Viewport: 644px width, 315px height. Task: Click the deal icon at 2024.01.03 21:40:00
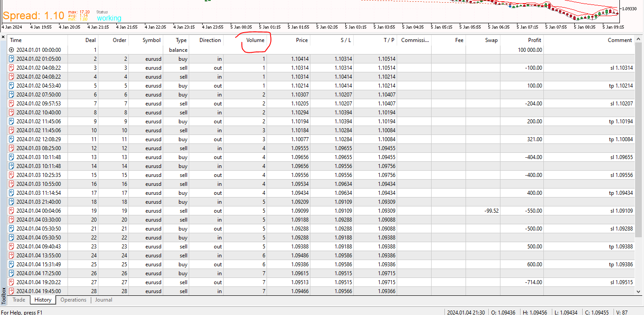tap(12, 202)
